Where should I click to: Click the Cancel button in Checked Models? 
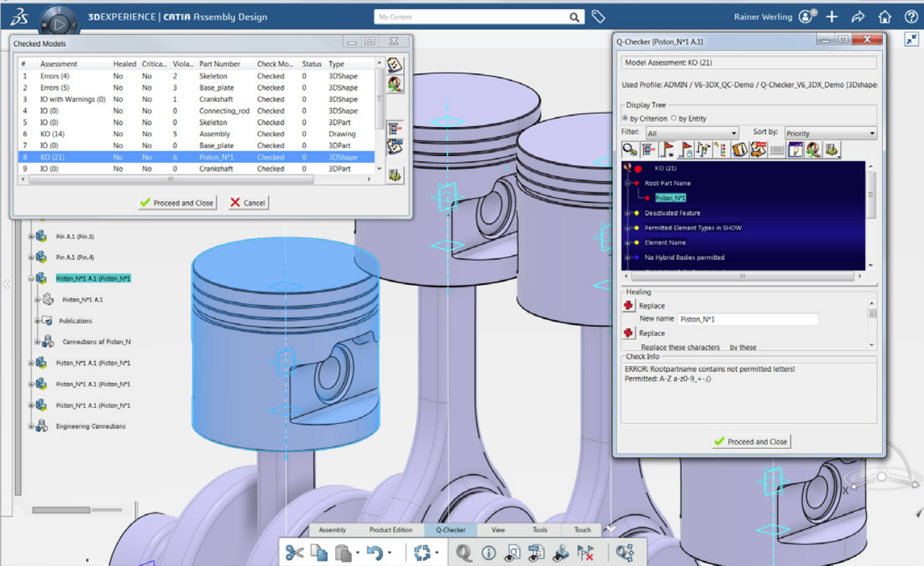[248, 203]
